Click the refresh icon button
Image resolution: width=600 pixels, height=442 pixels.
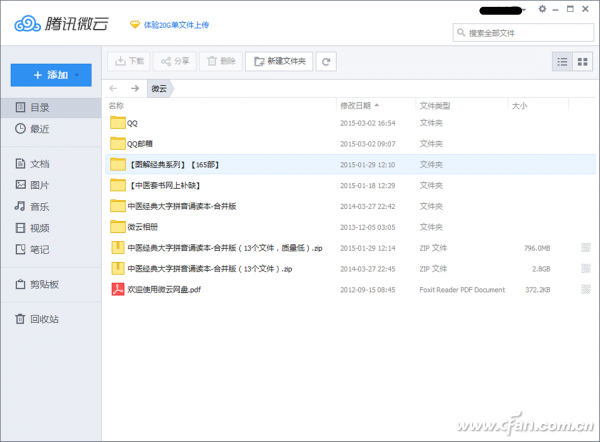pos(326,62)
